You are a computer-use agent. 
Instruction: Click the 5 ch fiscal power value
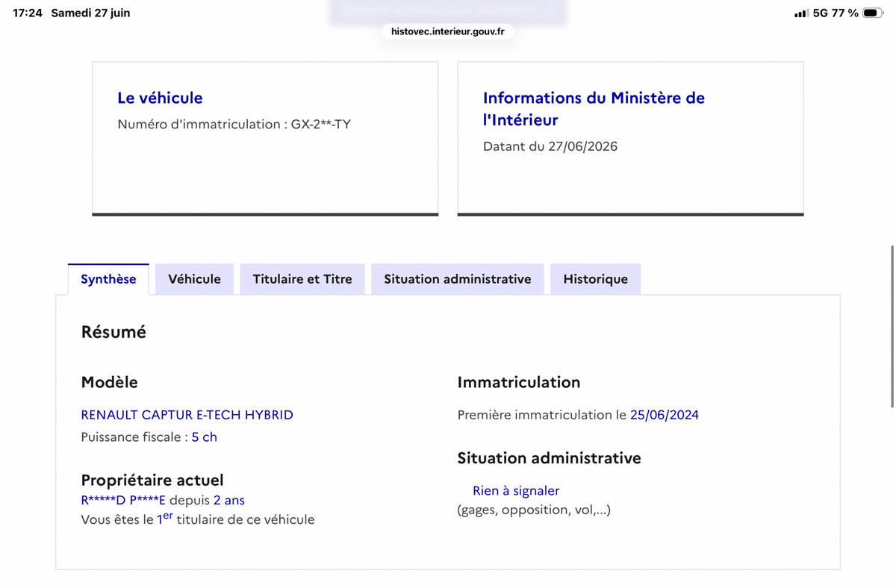(204, 437)
